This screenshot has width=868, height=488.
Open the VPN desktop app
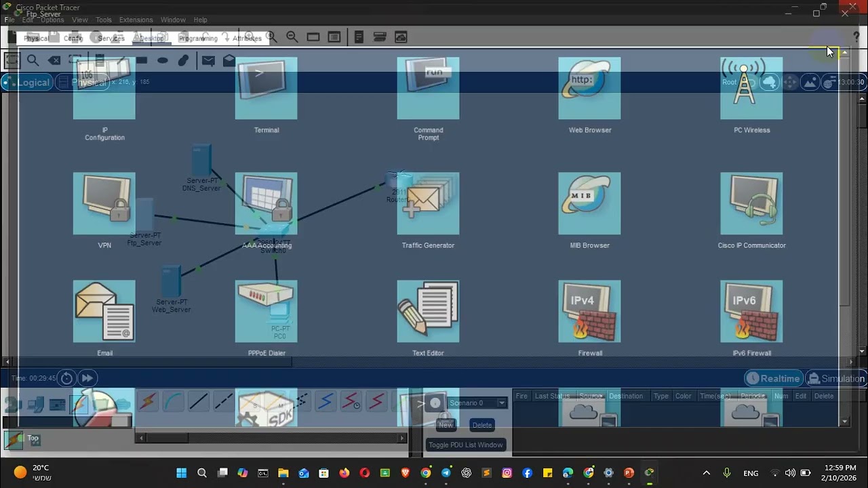tap(104, 203)
